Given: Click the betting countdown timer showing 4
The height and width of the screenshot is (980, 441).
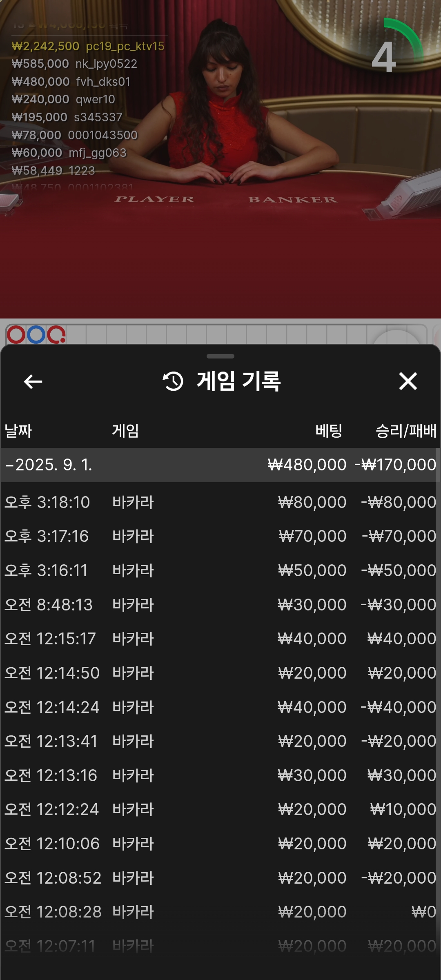Looking at the screenshot, I should click(384, 56).
